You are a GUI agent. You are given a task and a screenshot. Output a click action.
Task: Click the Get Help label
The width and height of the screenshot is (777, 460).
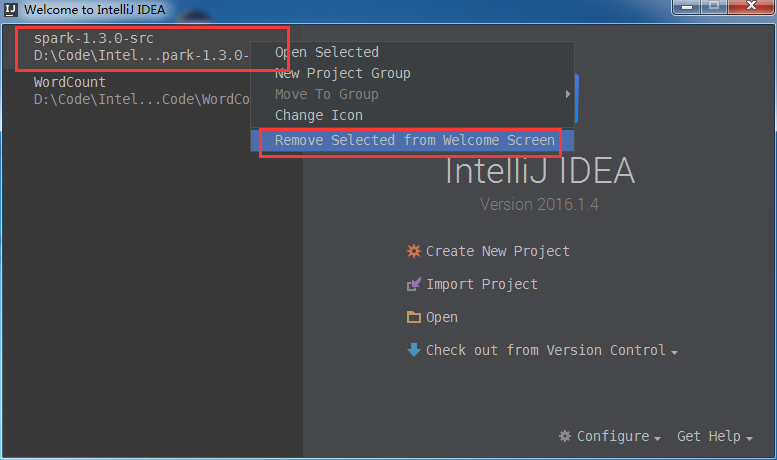tap(709, 436)
